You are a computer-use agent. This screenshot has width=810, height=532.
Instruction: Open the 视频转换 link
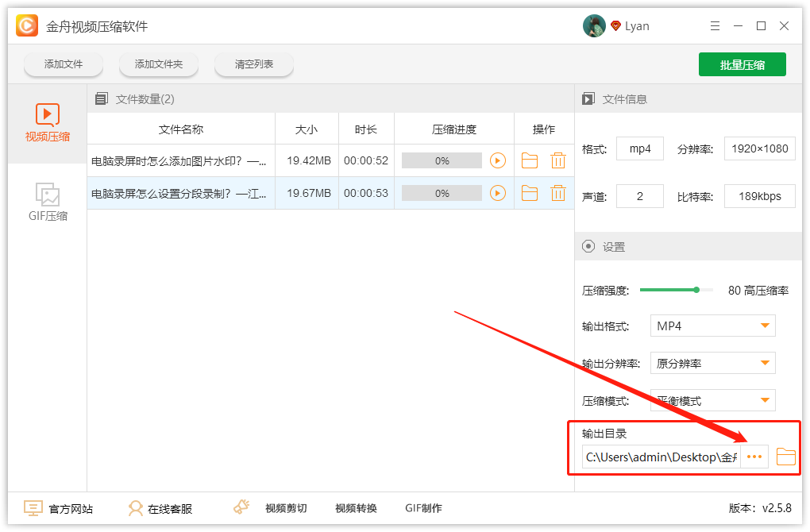(x=356, y=508)
